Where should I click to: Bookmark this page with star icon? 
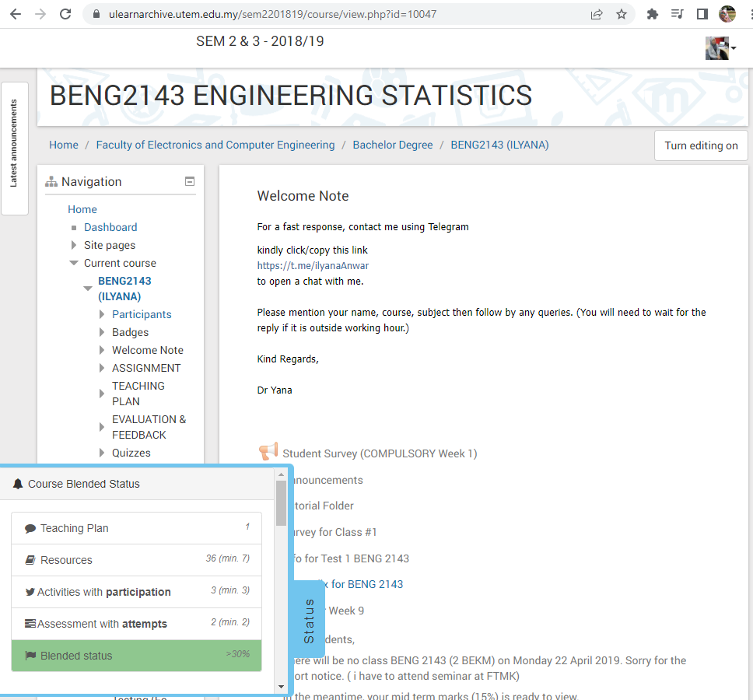[622, 14]
